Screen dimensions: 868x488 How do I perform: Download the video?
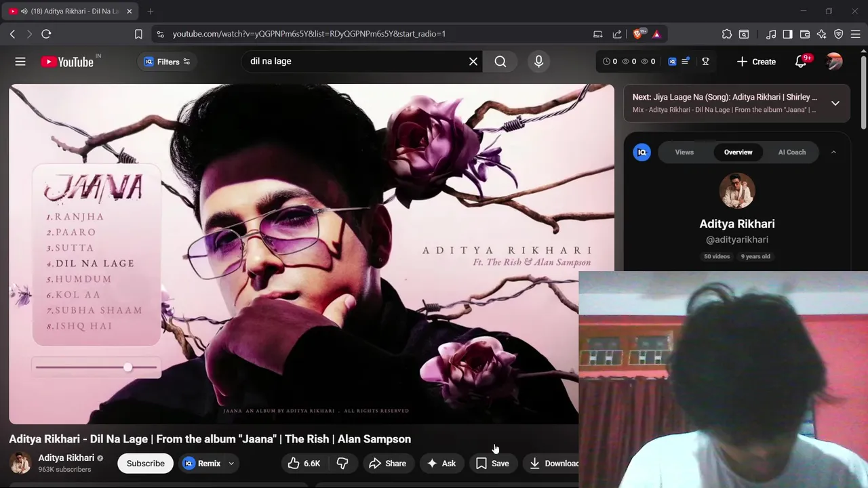point(551,464)
